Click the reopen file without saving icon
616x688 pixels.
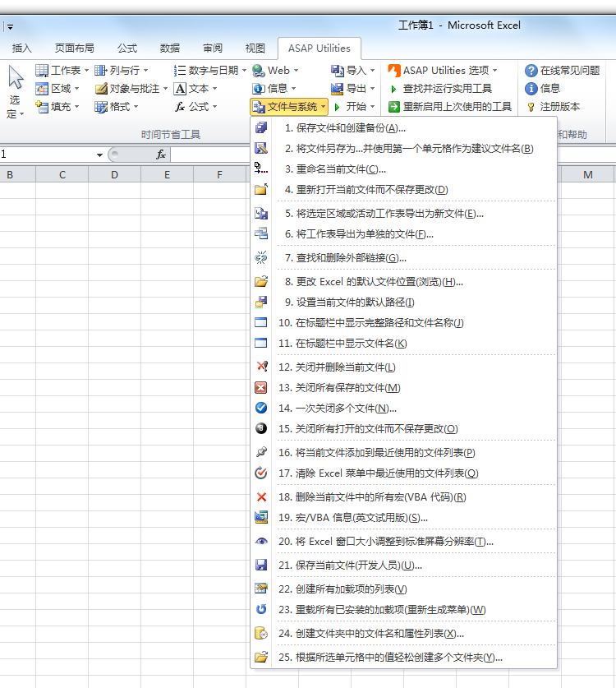point(261,189)
